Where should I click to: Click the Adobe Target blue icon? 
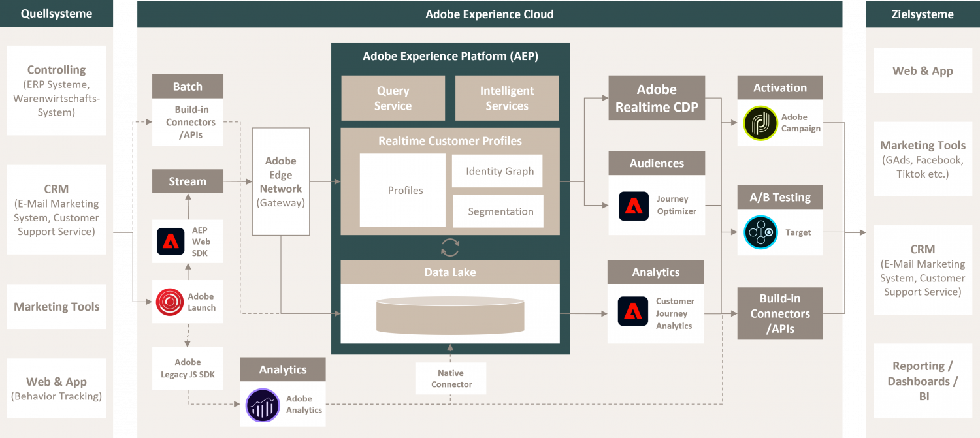point(760,232)
